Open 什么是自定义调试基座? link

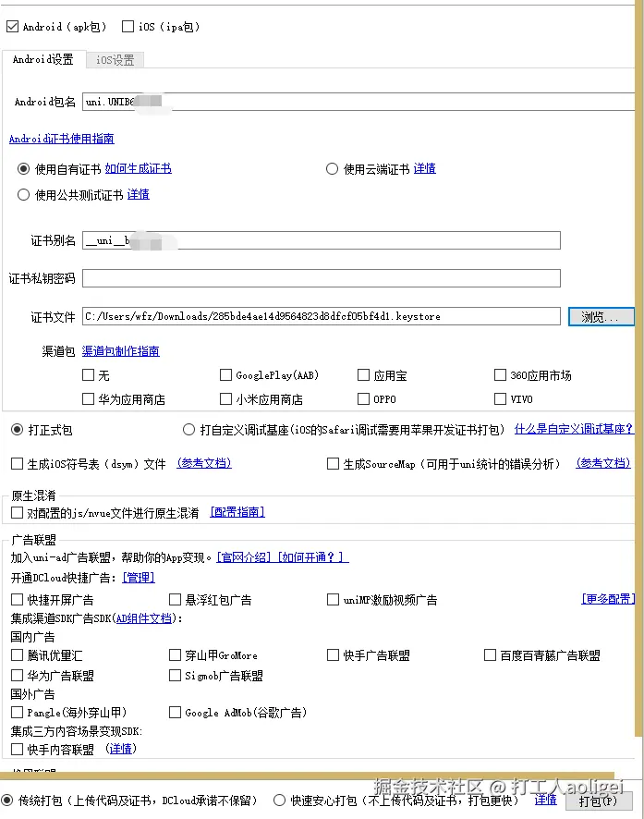(574, 429)
